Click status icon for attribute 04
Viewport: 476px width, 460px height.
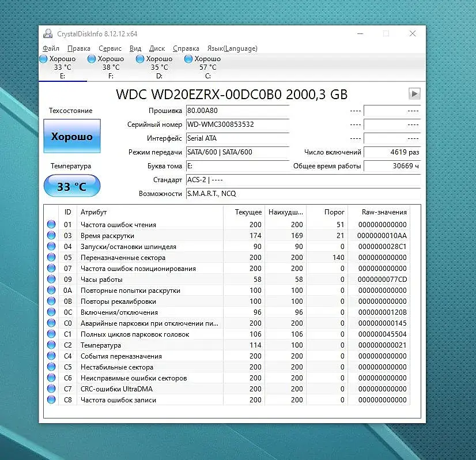pyautogui.click(x=51, y=246)
